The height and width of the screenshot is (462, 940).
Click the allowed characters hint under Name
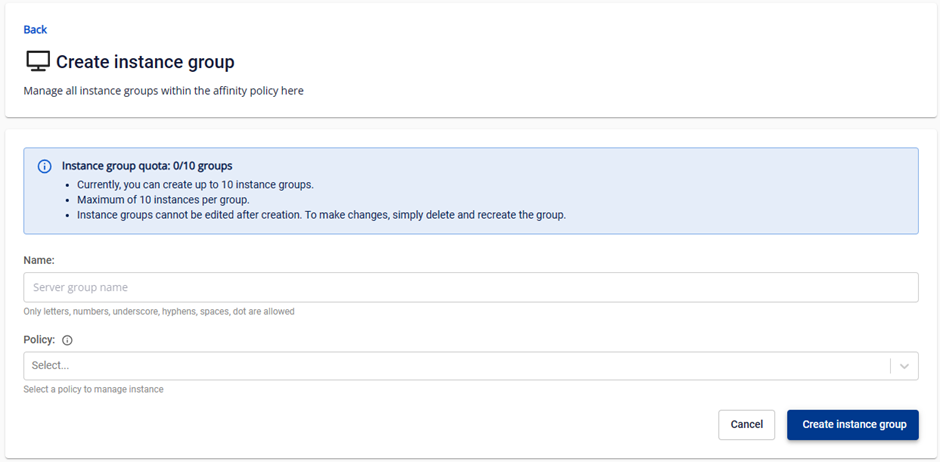point(159,312)
